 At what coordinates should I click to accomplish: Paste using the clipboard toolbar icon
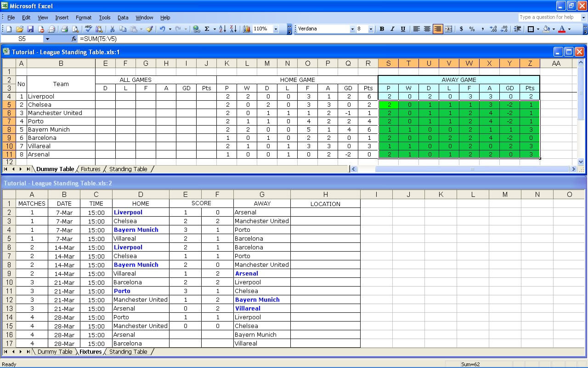(134, 29)
